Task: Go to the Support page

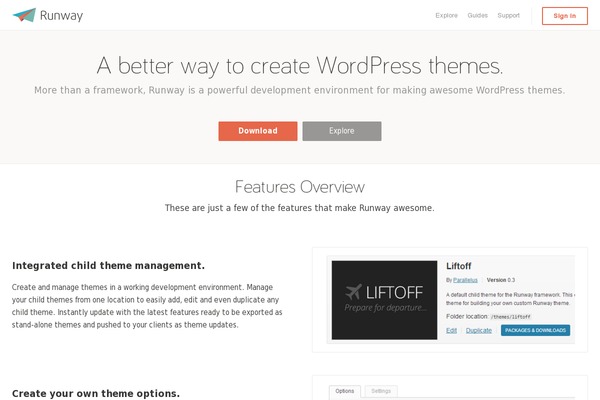Action: [x=508, y=16]
